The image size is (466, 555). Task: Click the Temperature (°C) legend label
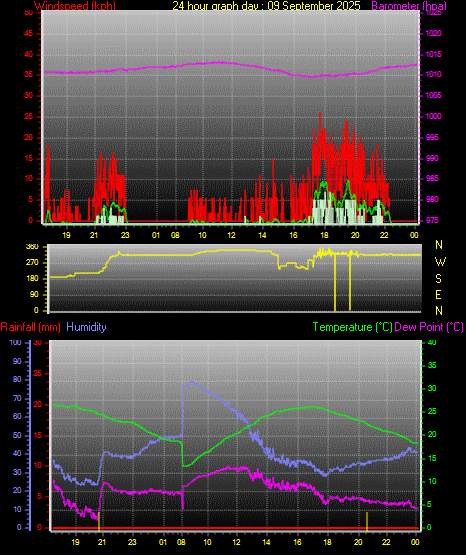(x=352, y=327)
